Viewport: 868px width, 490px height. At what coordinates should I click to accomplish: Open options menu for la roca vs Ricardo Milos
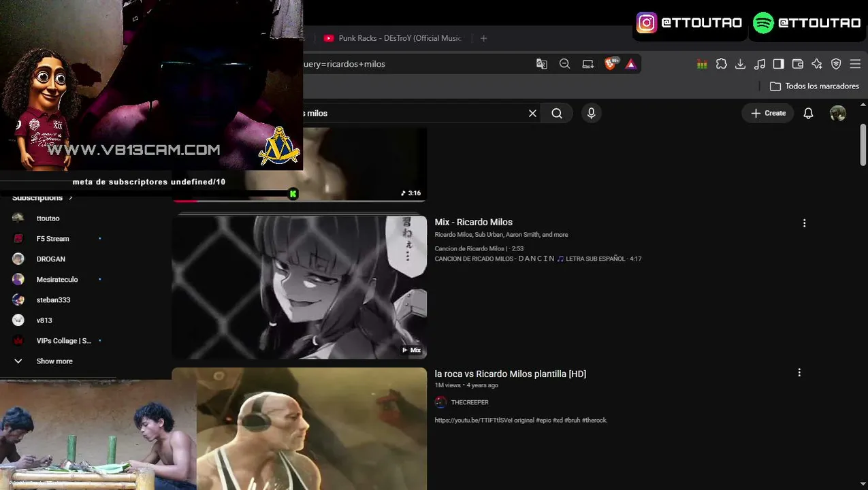coord(799,372)
